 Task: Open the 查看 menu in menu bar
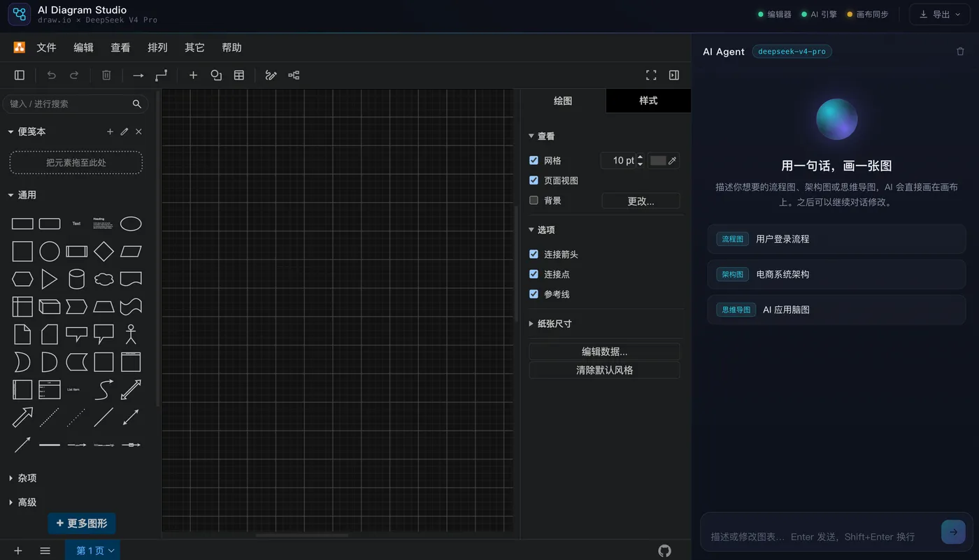(120, 48)
